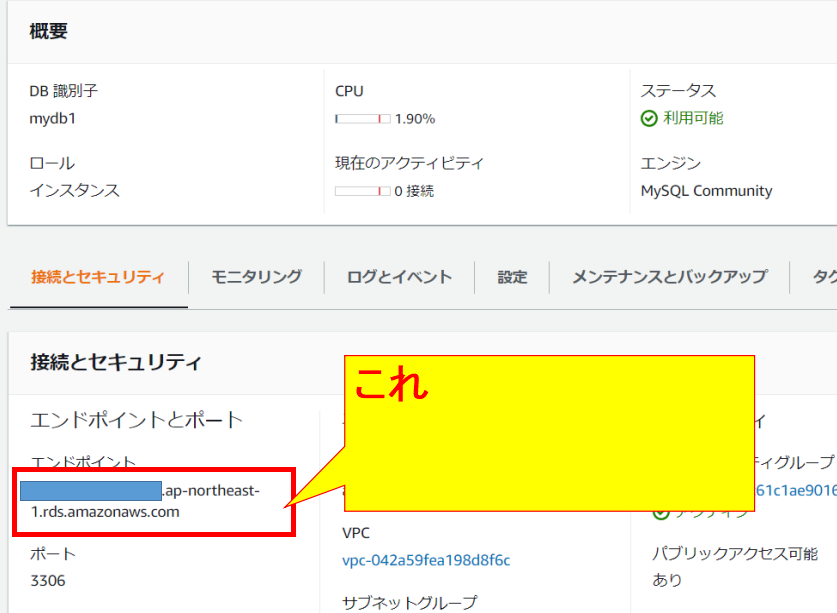Open the VPC link vpc-042a59fea198d8f6c
The width and height of the screenshot is (837, 613).
(x=426, y=560)
